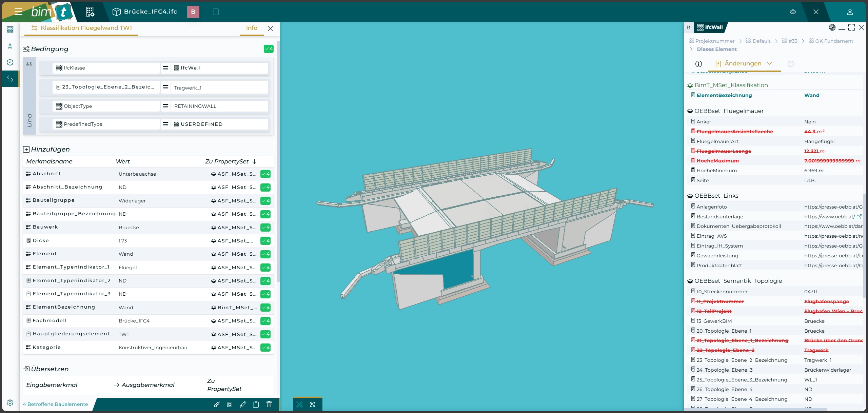Toggle the Bedingung green check badge
The height and width of the screenshot is (413, 868).
269,49
